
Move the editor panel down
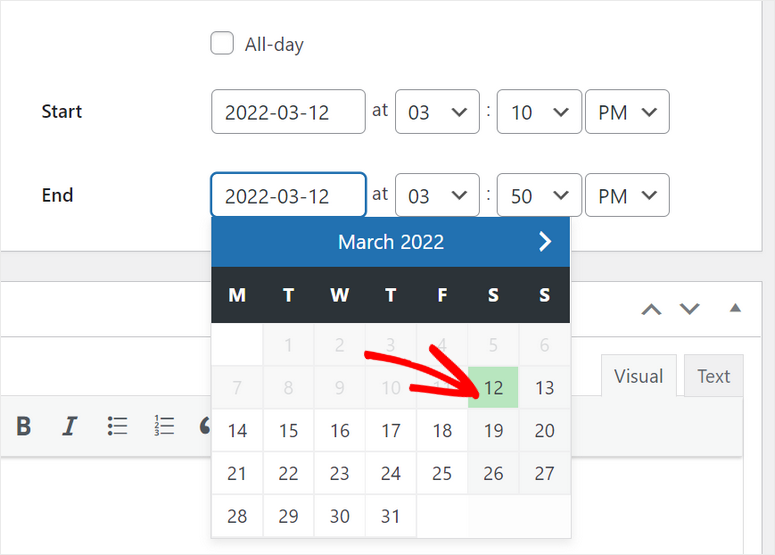tap(689, 309)
